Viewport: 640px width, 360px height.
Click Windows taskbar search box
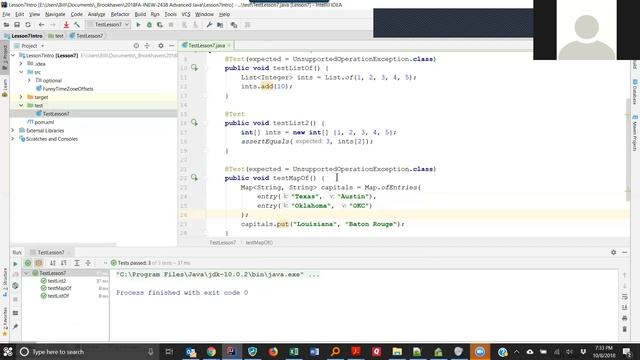(x=88, y=352)
